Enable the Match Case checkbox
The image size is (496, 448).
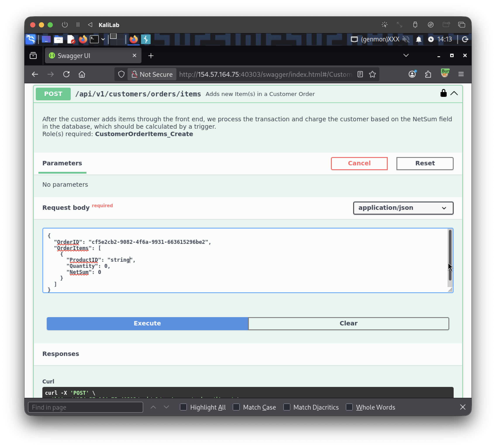236,407
